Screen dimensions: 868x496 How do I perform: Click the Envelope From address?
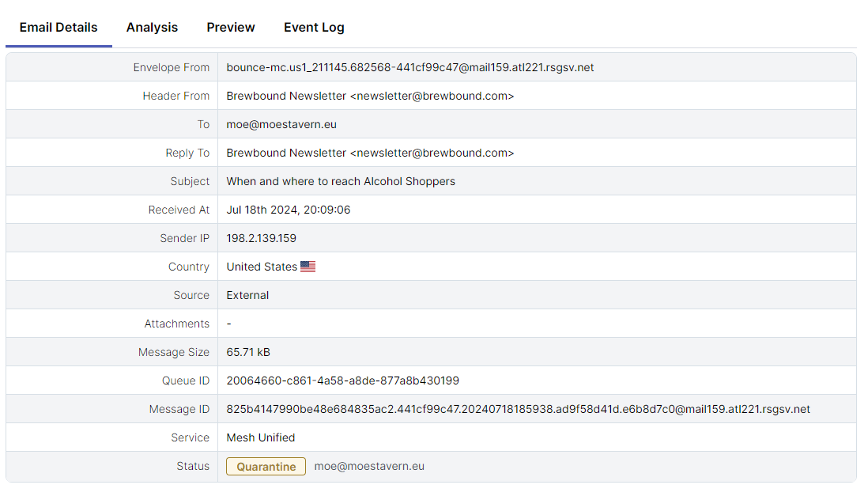point(410,67)
